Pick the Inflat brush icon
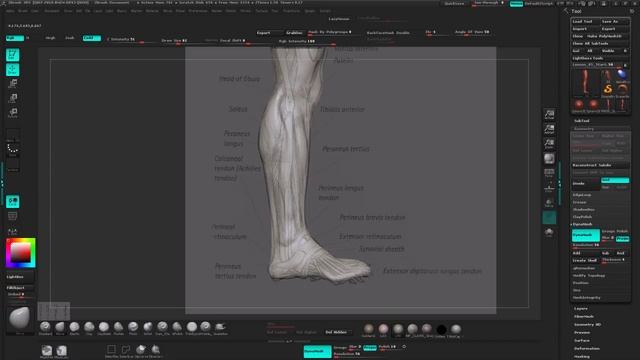 [148, 327]
